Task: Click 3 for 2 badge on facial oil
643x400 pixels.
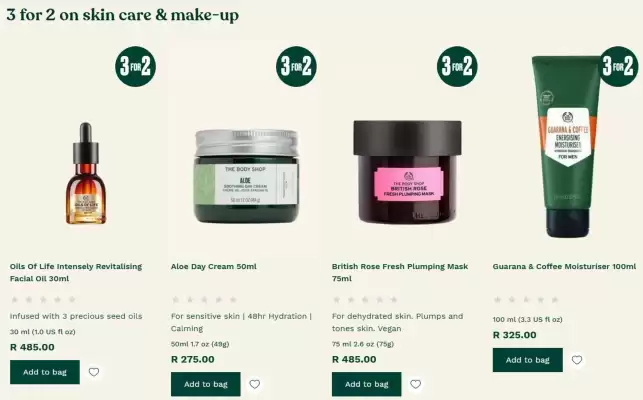Action: point(135,66)
